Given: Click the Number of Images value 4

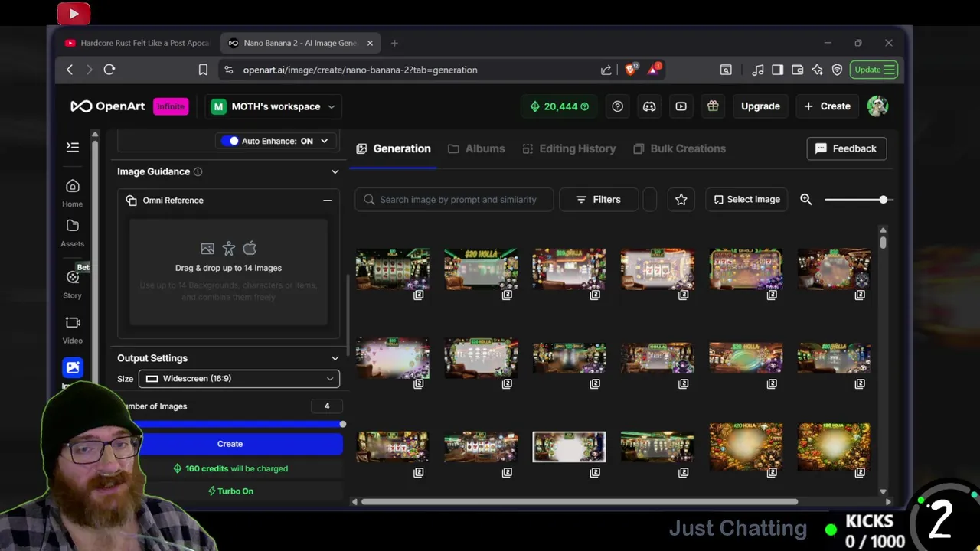Looking at the screenshot, I should tap(327, 406).
